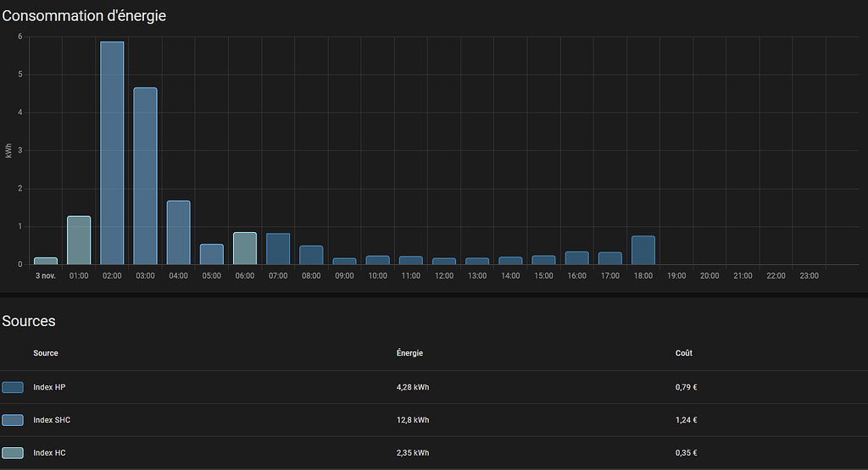Click the 03:00 consumption bar
868x470 pixels.
145,176
